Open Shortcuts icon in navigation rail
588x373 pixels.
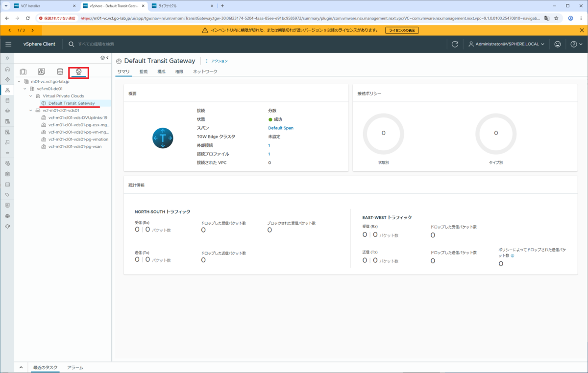point(7,79)
